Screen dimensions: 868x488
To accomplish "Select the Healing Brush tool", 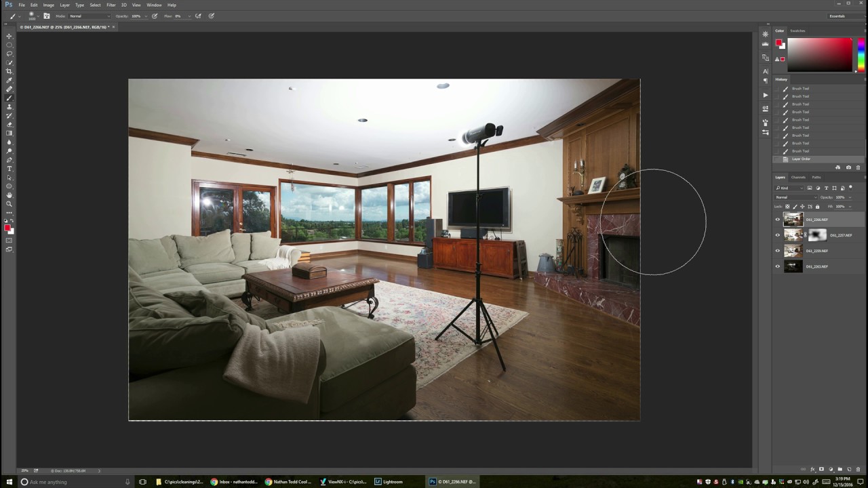I will coord(9,89).
